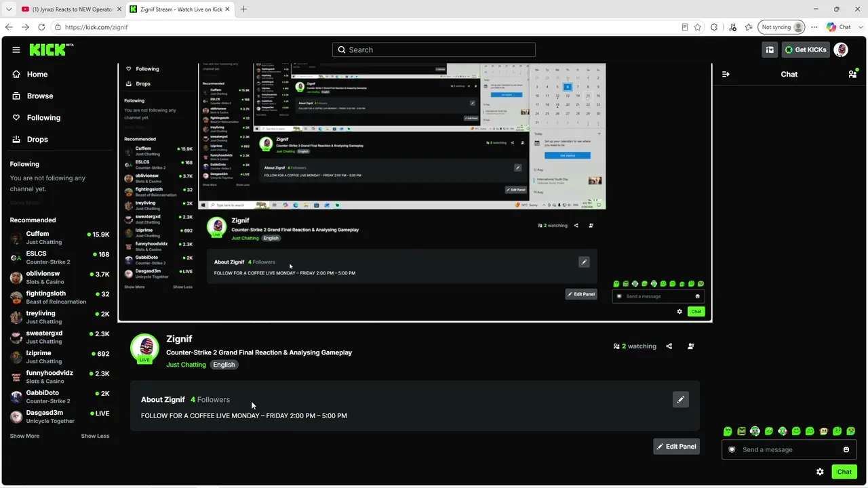Image resolution: width=868 pixels, height=488 pixels.
Task: Open fightingsloth recommended channel
Action: point(60,298)
